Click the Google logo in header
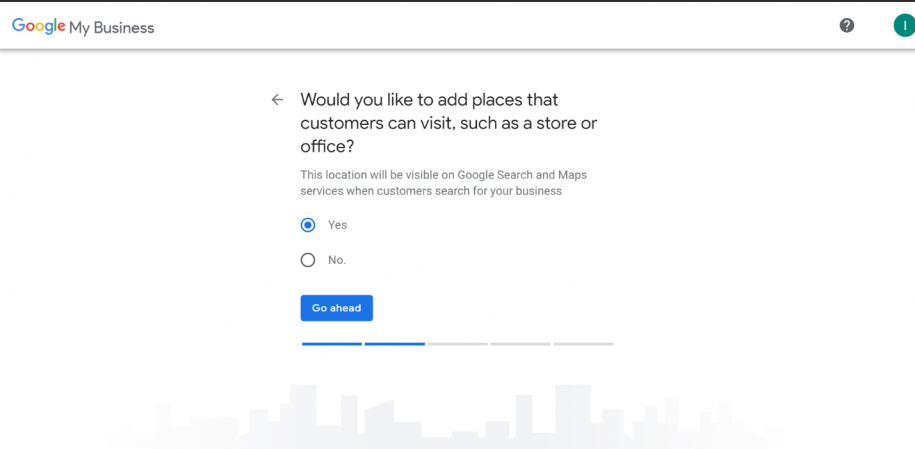Image resolution: width=915 pixels, height=449 pixels. pyautogui.click(x=38, y=27)
